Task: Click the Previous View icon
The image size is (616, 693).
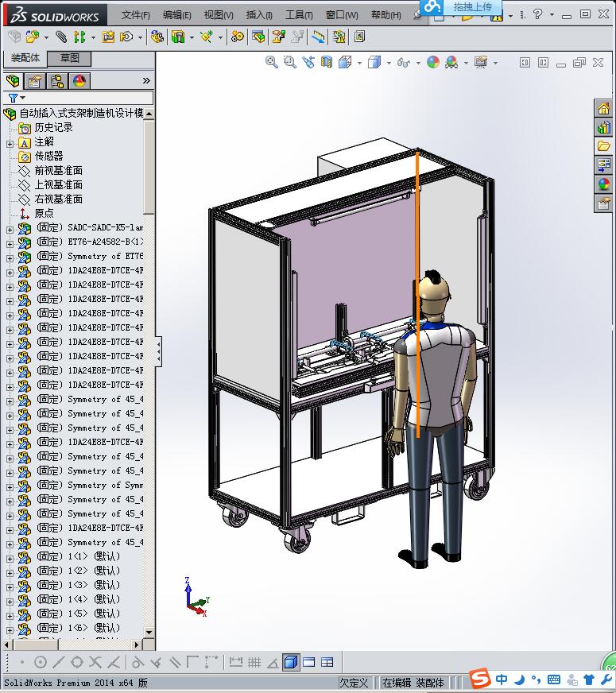Action: [308, 62]
